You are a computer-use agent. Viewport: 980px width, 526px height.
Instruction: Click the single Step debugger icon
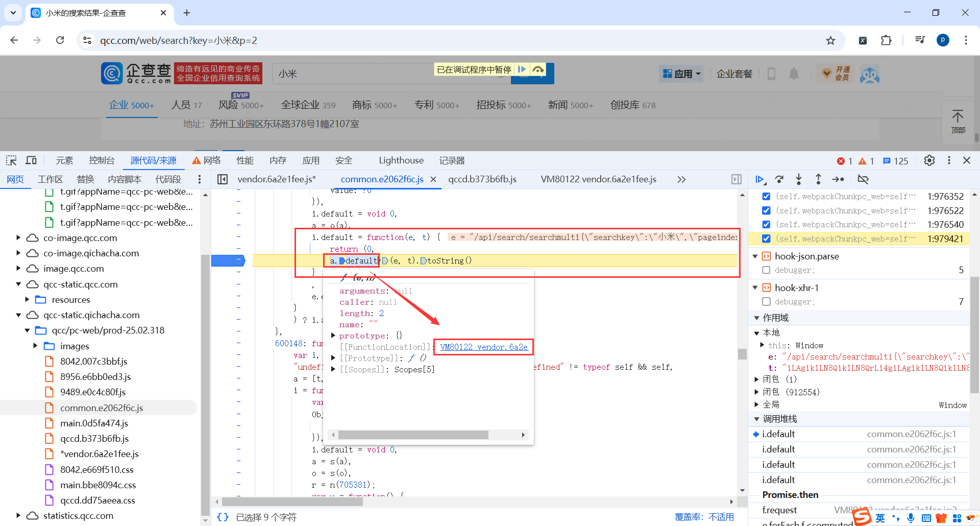coord(838,179)
